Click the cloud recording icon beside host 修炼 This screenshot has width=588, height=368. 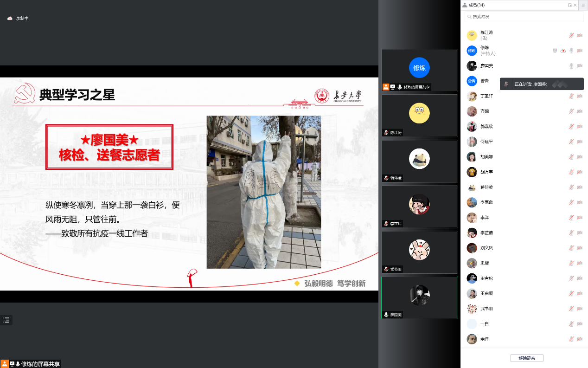coord(563,51)
